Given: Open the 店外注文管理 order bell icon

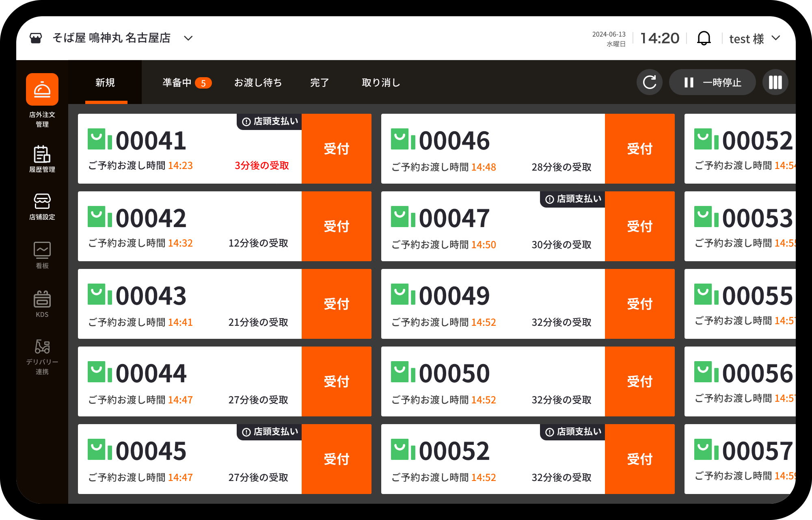Looking at the screenshot, I should click(42, 89).
